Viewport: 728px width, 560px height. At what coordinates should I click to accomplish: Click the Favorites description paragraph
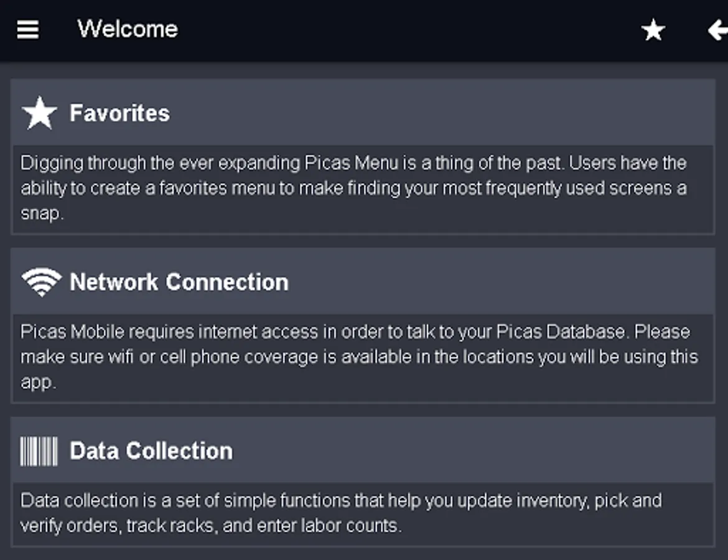coord(355,188)
